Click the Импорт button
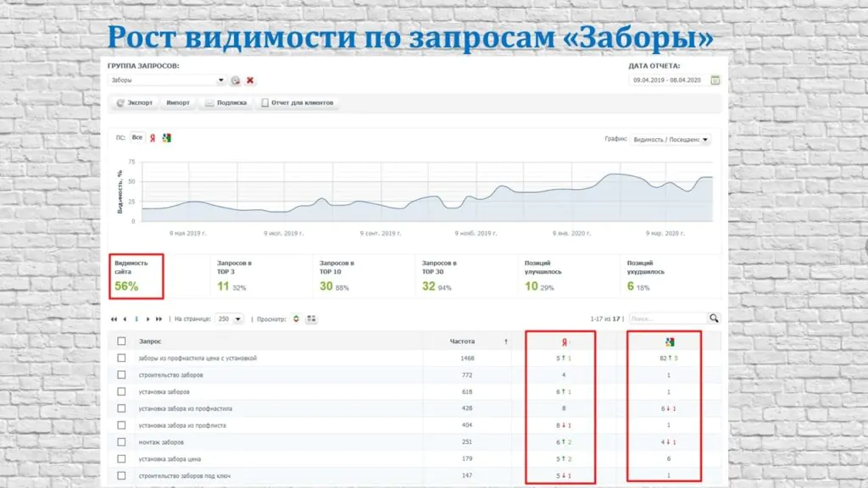The height and width of the screenshot is (488, 868). click(178, 103)
